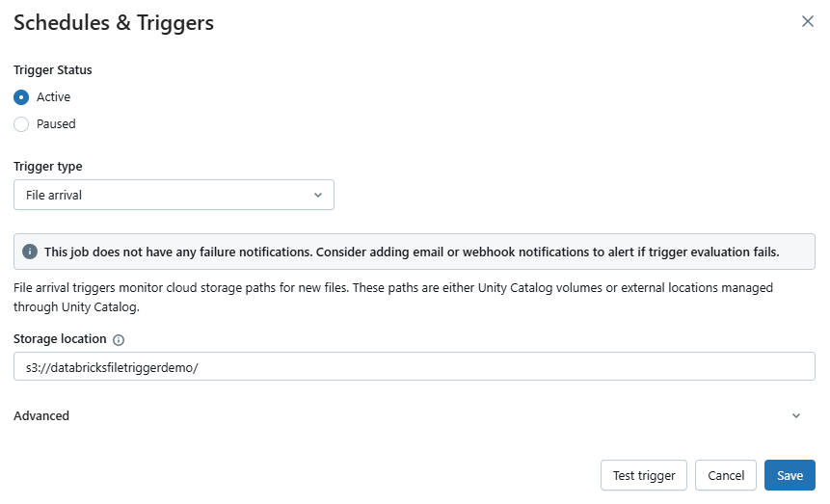Viewport: 830px width, 504px height.
Task: Click the Paused label text
Action: point(56,124)
